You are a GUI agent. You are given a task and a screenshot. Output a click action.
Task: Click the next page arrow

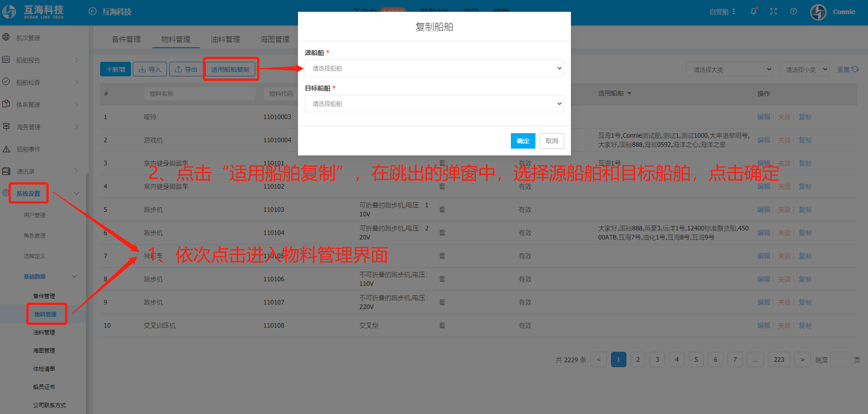tap(802, 359)
